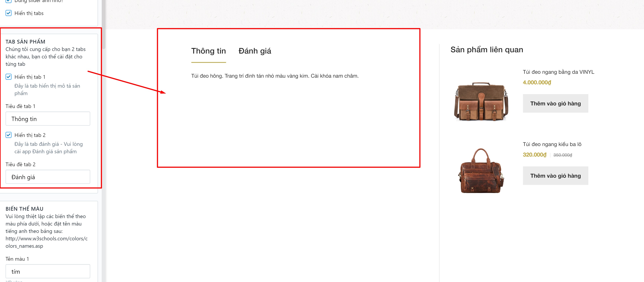Uncheck the Hiển thị tabs checkbox
The height and width of the screenshot is (282, 644).
(9, 13)
